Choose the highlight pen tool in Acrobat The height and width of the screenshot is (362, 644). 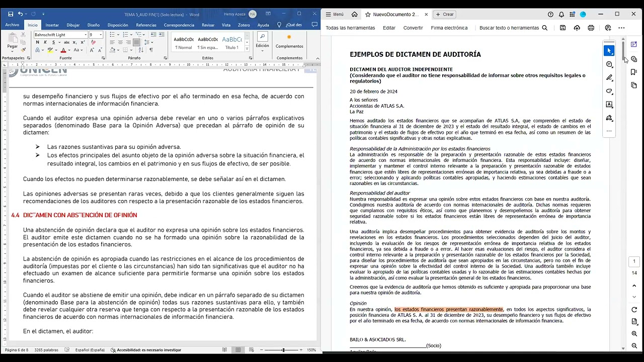coord(609,78)
